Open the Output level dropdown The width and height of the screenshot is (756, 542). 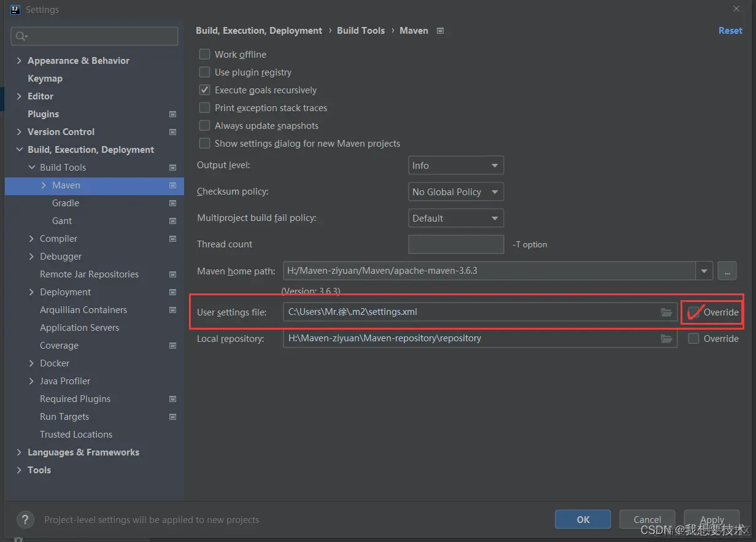tap(456, 166)
